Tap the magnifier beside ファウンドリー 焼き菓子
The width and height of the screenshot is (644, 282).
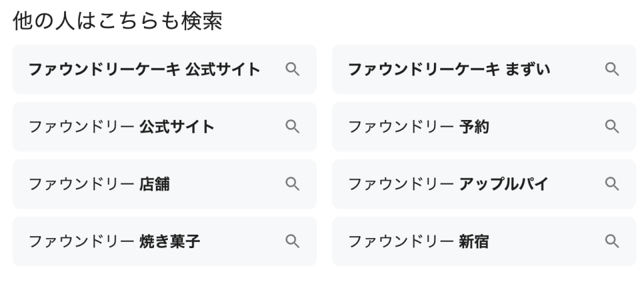click(292, 241)
